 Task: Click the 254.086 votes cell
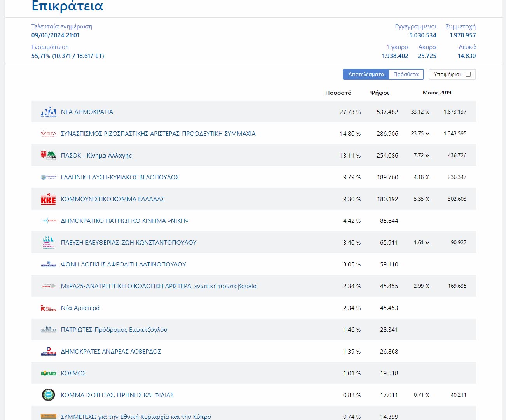(x=387, y=156)
